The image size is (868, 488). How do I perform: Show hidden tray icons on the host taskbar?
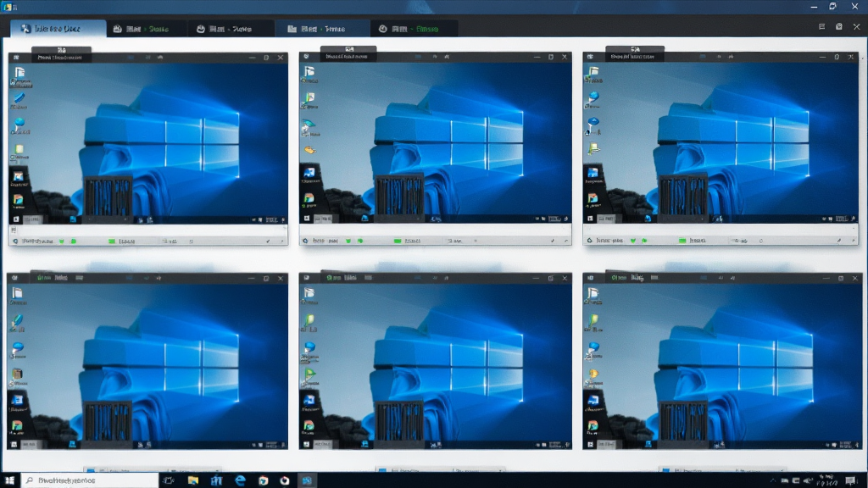(x=773, y=481)
